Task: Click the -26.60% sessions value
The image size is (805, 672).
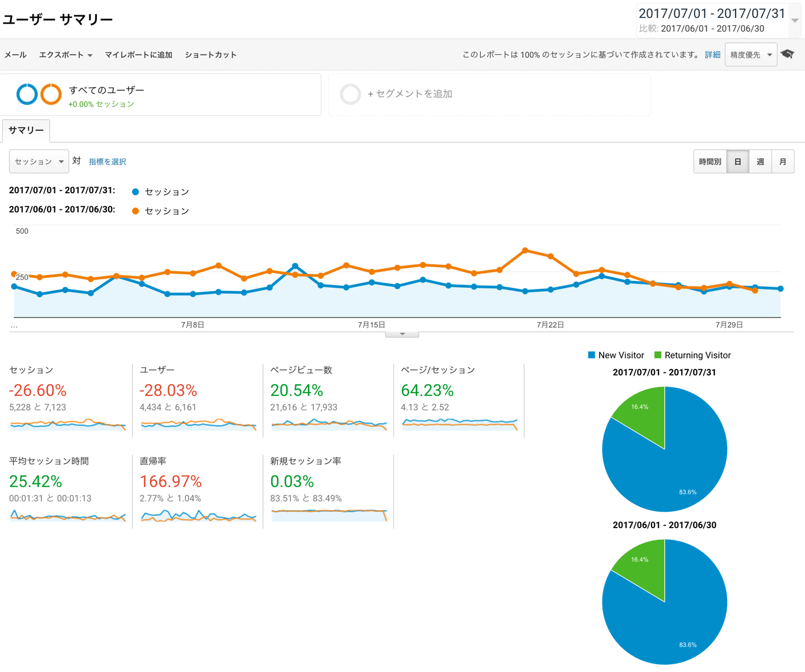Action: click(38, 390)
